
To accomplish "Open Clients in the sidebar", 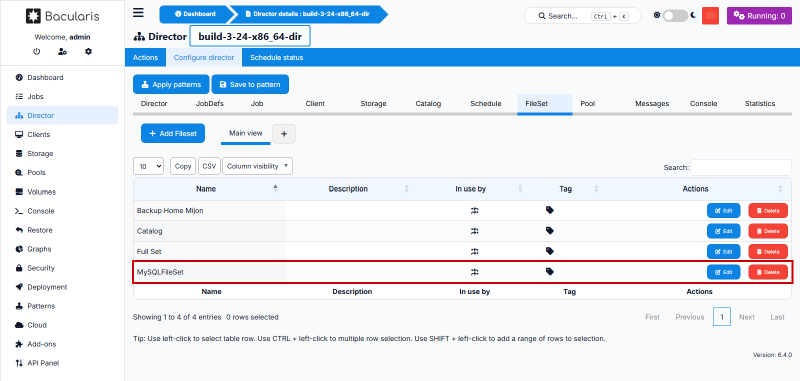I will point(62,135).
